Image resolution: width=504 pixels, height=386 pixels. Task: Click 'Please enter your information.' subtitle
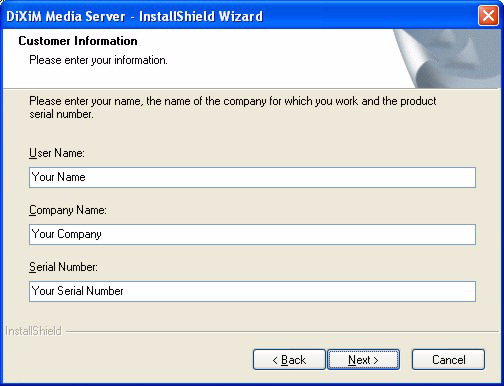click(98, 60)
